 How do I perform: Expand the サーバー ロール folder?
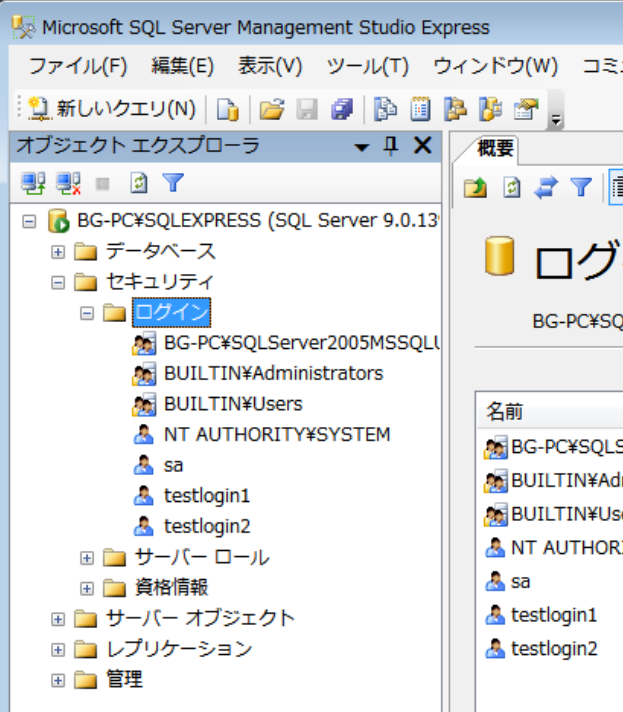[87, 558]
